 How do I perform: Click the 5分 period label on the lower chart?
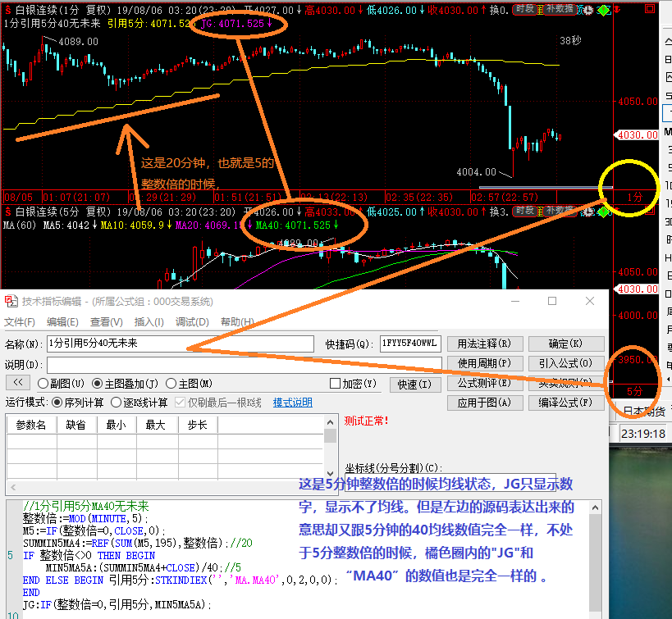click(635, 391)
